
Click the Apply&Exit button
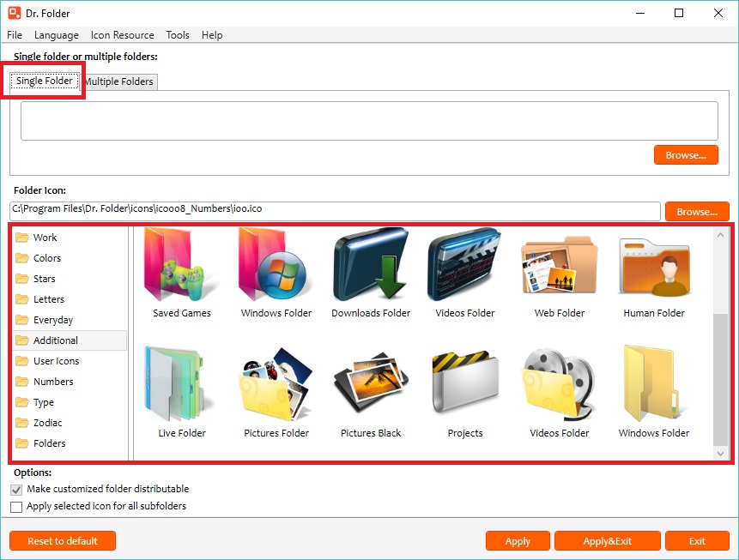tap(607, 540)
